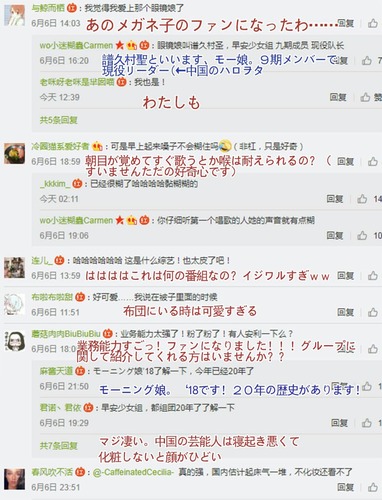Open the @-CaffeinatedCecilia- mention link
The image size is (382, 500).
click(x=133, y=472)
